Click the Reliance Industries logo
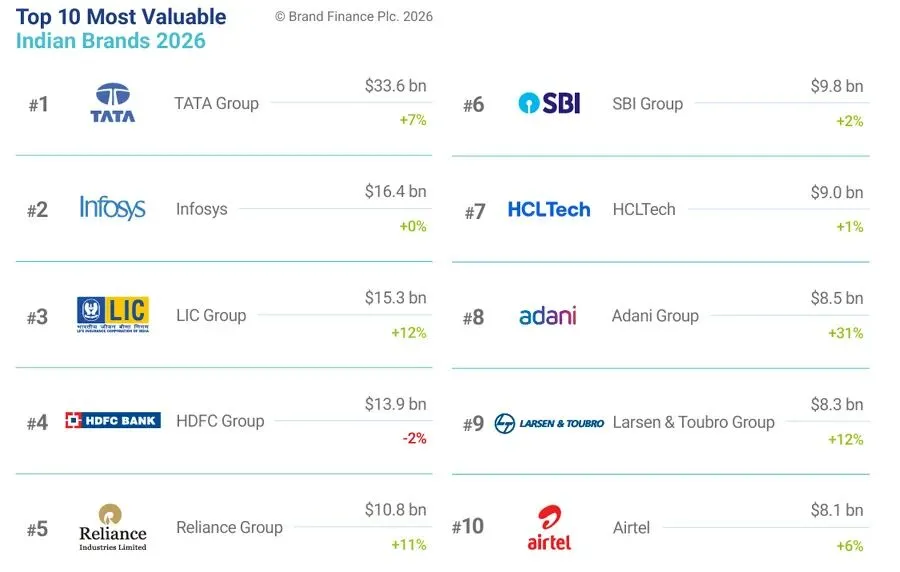Viewport: 900px width, 572px height. [112, 527]
